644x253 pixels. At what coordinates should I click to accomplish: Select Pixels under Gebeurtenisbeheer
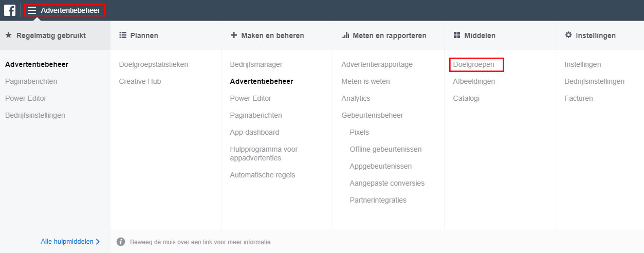(x=359, y=132)
